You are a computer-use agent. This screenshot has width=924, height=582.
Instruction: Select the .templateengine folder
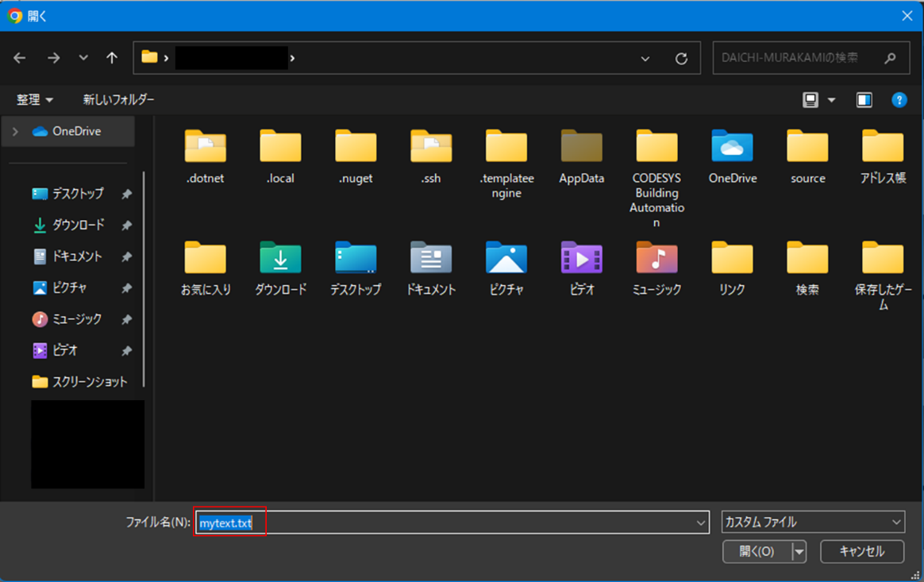click(x=506, y=164)
